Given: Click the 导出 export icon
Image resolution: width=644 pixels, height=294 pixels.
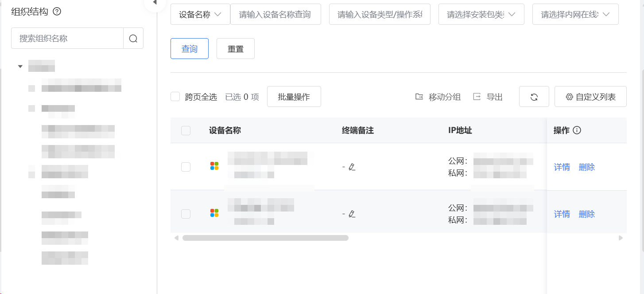Looking at the screenshot, I should [477, 97].
